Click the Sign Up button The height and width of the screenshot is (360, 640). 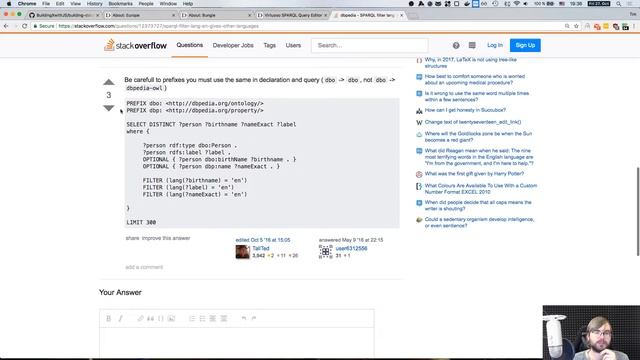pyautogui.click(x=525, y=45)
